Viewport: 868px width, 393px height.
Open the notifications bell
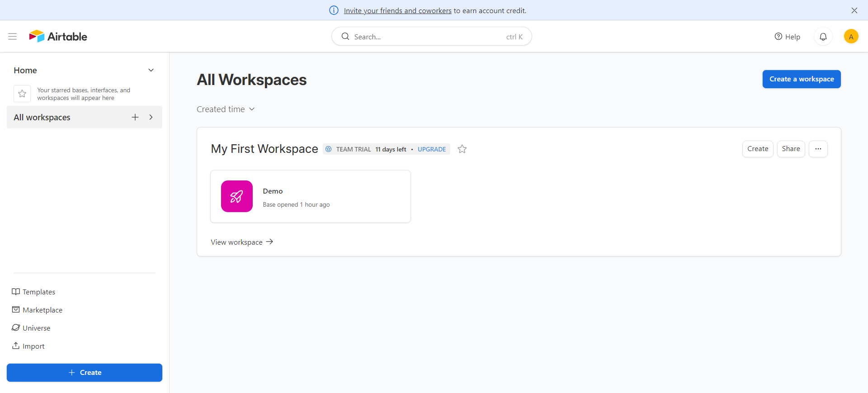pos(823,37)
